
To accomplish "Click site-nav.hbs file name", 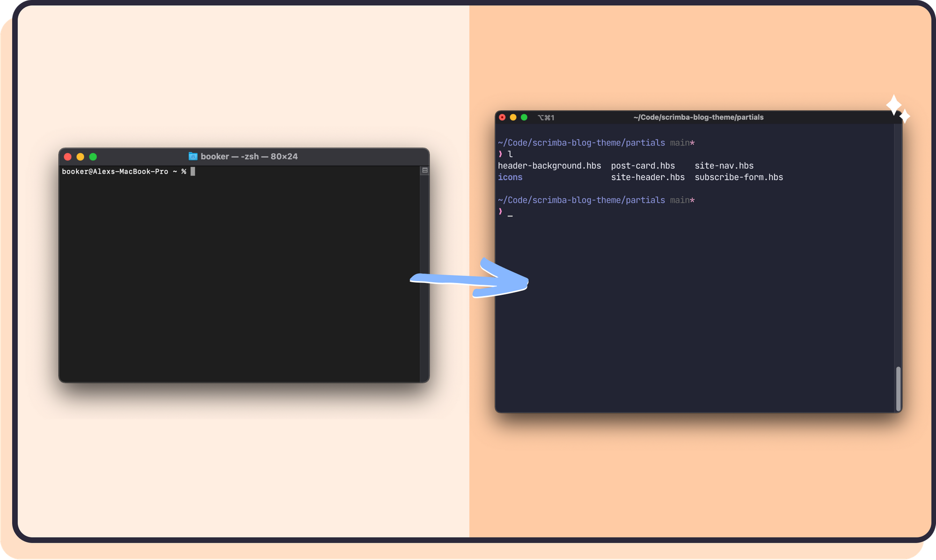I will (724, 166).
